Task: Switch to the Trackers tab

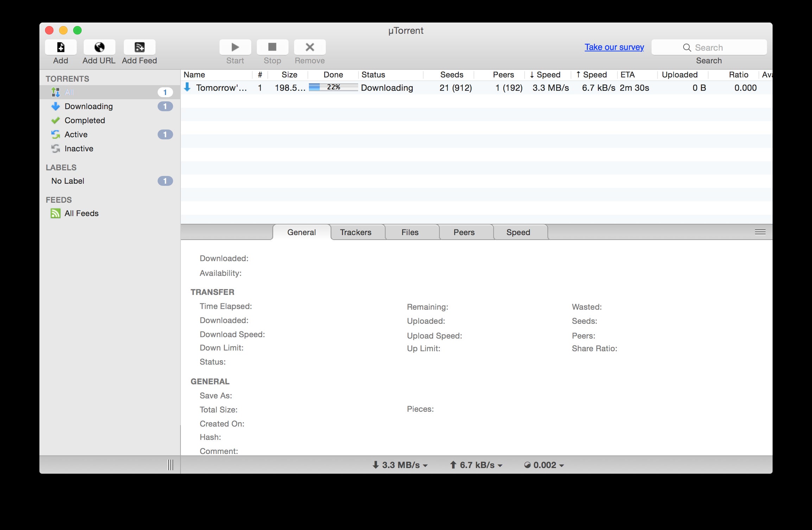Action: (x=356, y=232)
